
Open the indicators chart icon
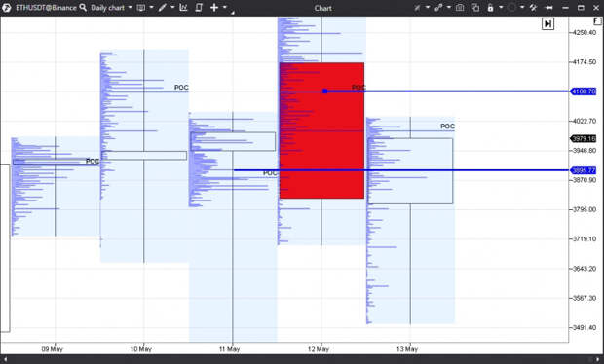183,8
